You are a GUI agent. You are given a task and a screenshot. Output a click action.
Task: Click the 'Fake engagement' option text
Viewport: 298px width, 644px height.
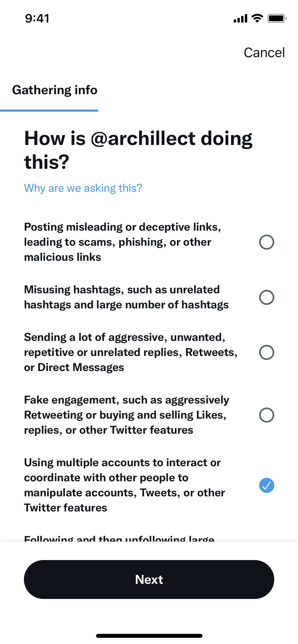(126, 415)
